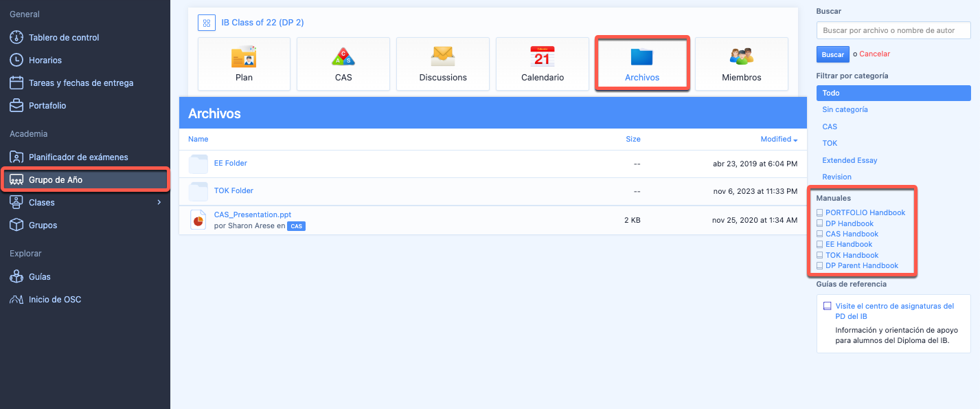Sort files by Modified column arrow
The height and width of the screenshot is (409, 980).
tap(795, 140)
